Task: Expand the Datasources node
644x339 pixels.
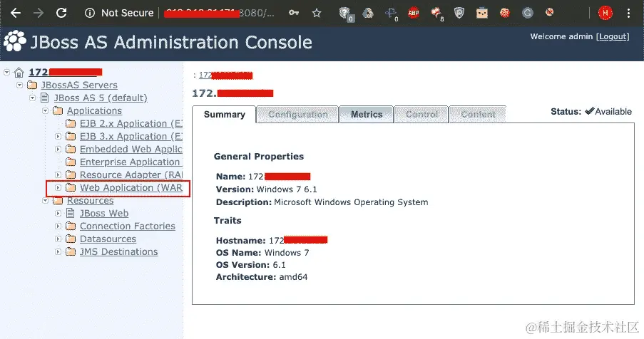Action: [58, 239]
